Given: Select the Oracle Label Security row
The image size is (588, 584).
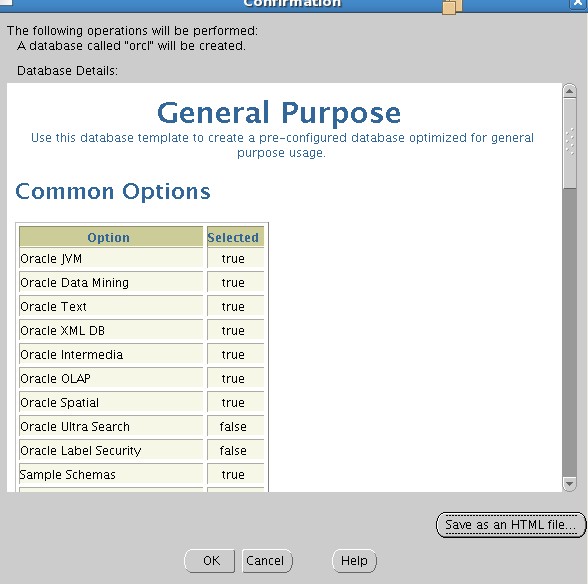Looking at the screenshot, I should (142, 450).
